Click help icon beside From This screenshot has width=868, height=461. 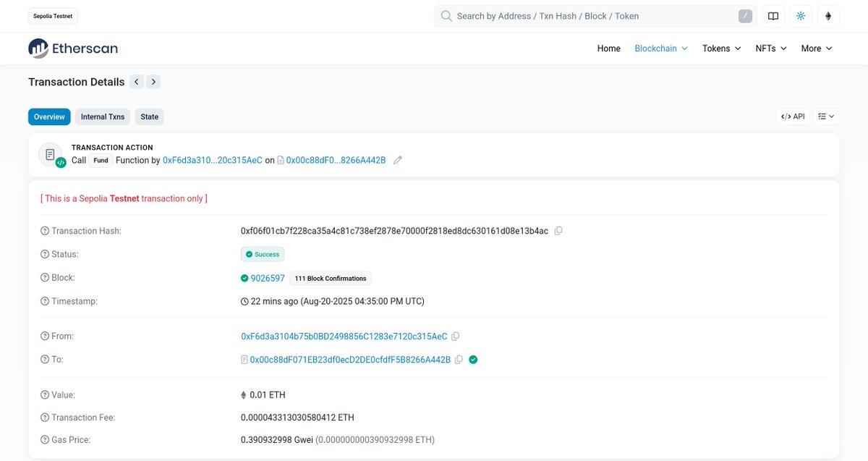point(45,337)
